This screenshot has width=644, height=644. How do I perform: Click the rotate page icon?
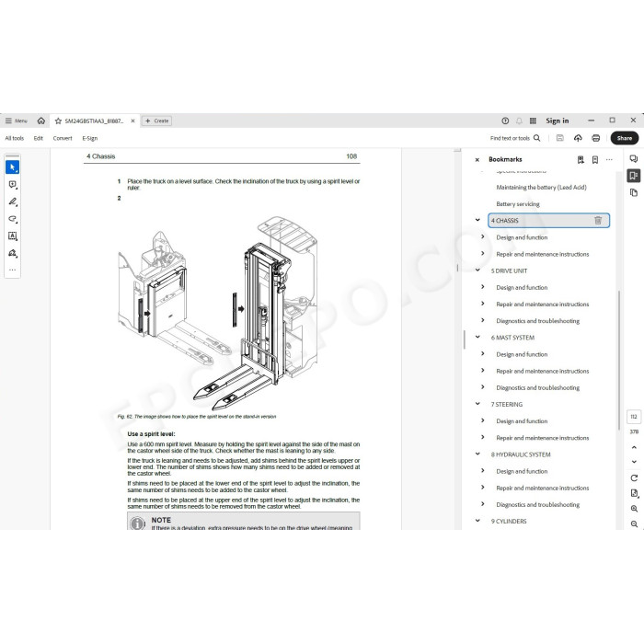pos(634,478)
